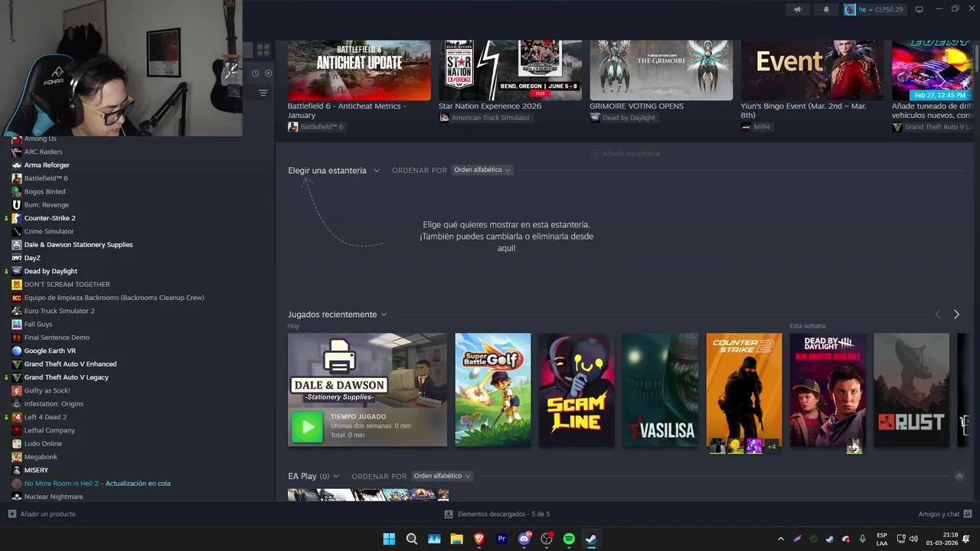Open the microphone tray icon

tap(862, 539)
